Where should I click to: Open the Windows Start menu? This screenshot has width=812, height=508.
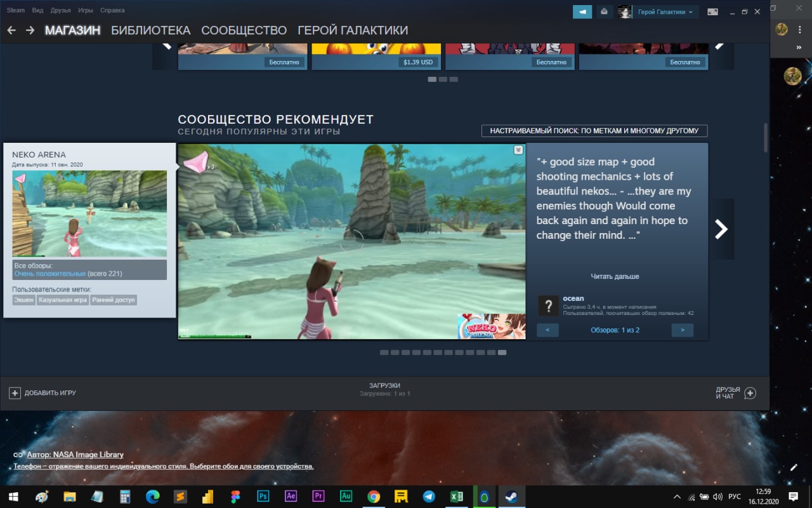pyautogui.click(x=13, y=496)
